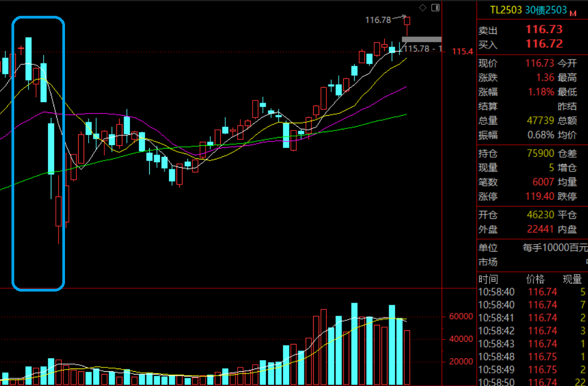Image resolution: width=588 pixels, height=386 pixels.
Task: Click the 涨幅 value 1.18%
Action: click(541, 92)
